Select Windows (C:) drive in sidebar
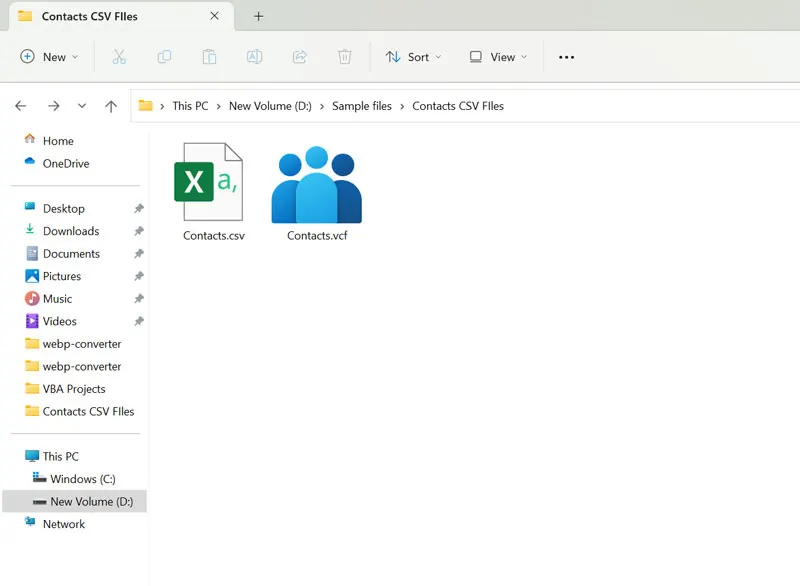The height and width of the screenshot is (586, 800). tap(82, 479)
